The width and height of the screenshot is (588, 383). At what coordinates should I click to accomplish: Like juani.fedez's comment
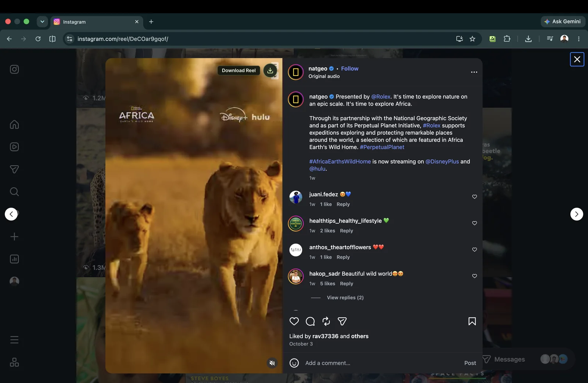pyautogui.click(x=474, y=197)
